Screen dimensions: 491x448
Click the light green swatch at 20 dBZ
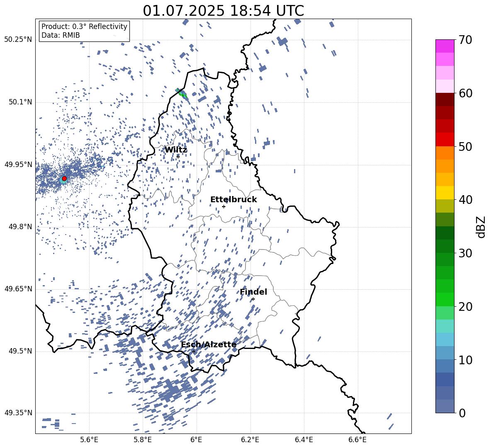tap(445, 312)
